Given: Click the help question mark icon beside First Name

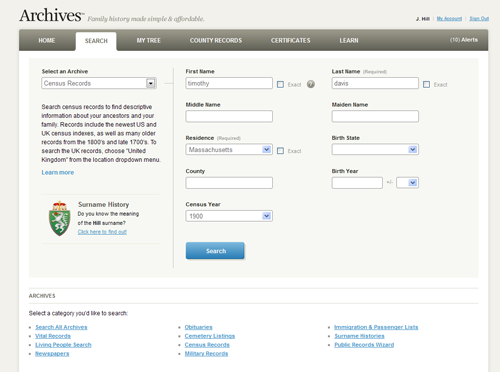Looking at the screenshot, I should (x=311, y=84).
